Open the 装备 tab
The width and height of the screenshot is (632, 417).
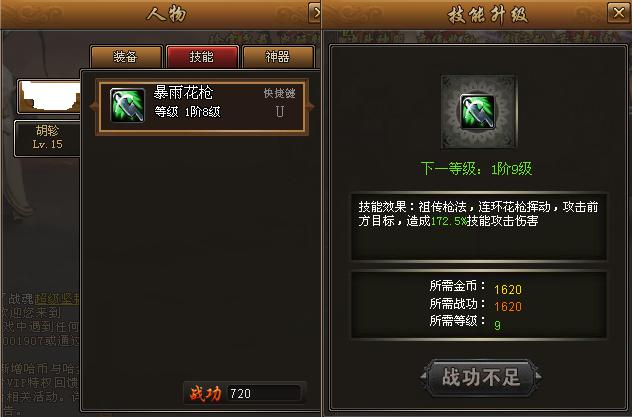pos(126,57)
